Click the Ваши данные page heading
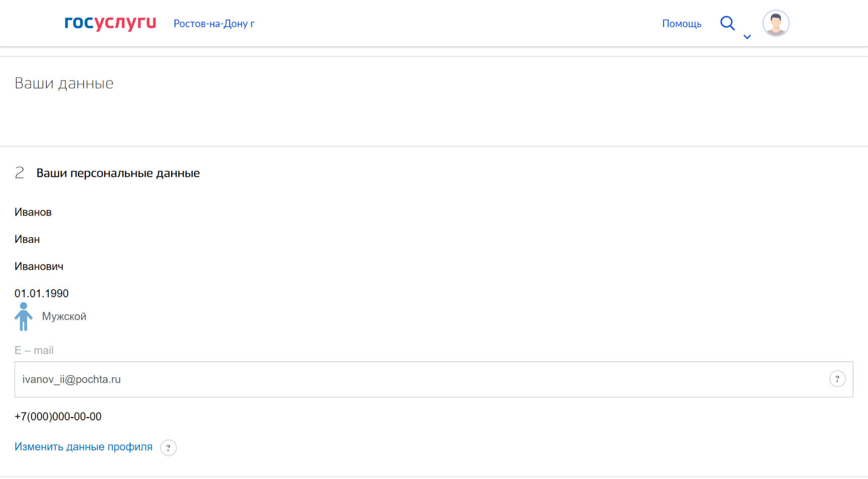Screen dimensions: 868x479 [x=64, y=83]
